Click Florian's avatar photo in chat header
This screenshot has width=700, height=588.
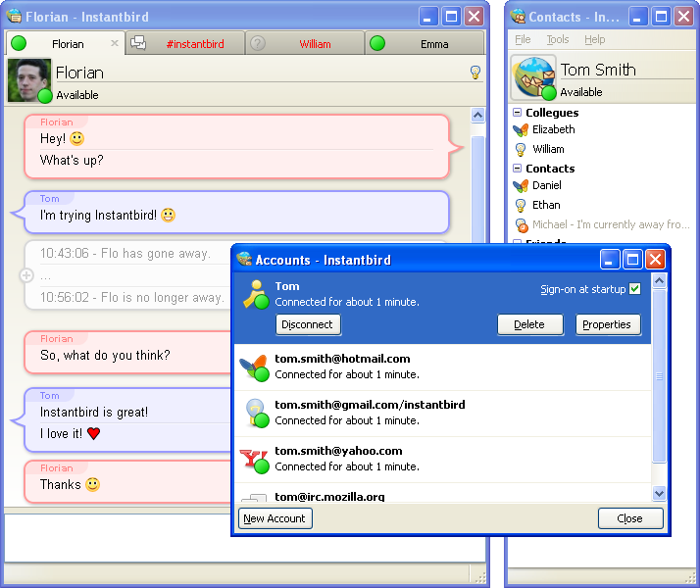(x=28, y=80)
